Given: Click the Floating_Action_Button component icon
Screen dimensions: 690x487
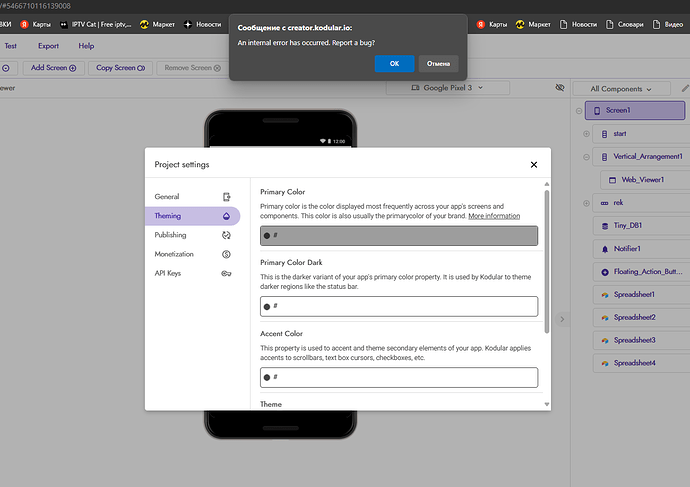Looking at the screenshot, I should click(605, 272).
